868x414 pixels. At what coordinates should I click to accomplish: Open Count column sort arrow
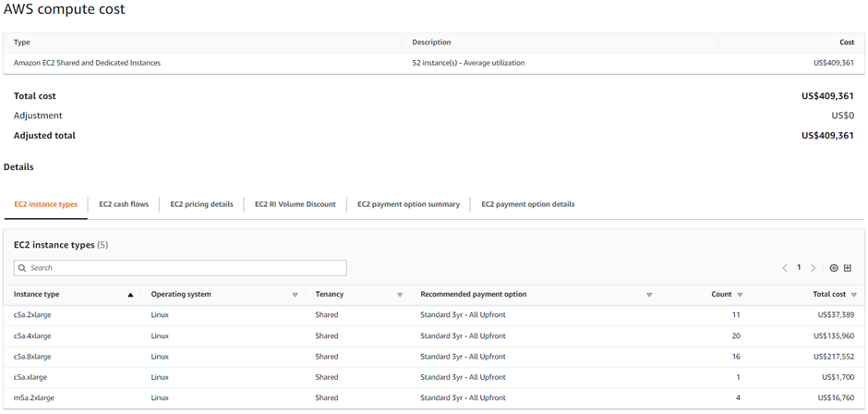click(x=741, y=295)
